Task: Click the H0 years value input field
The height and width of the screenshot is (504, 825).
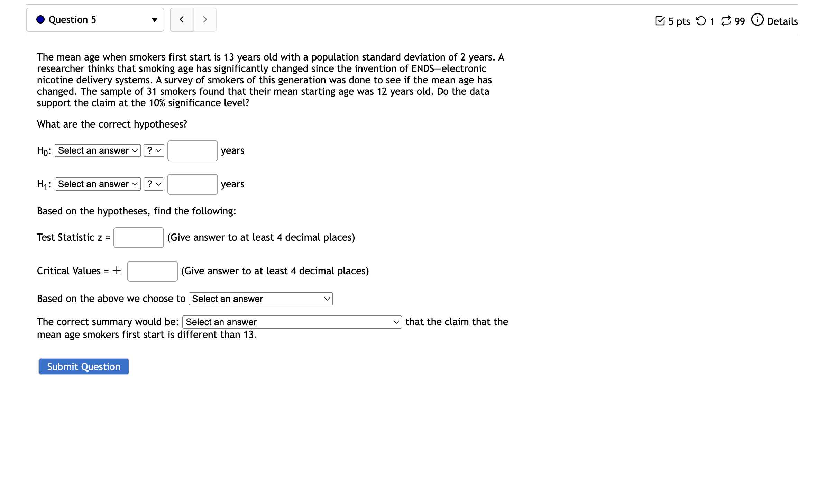Action: pos(192,151)
